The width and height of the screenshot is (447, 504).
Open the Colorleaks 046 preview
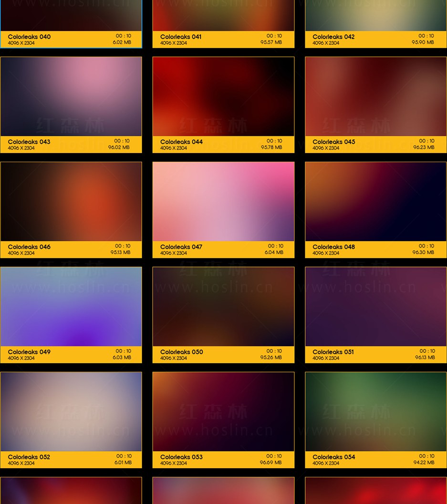click(x=71, y=202)
